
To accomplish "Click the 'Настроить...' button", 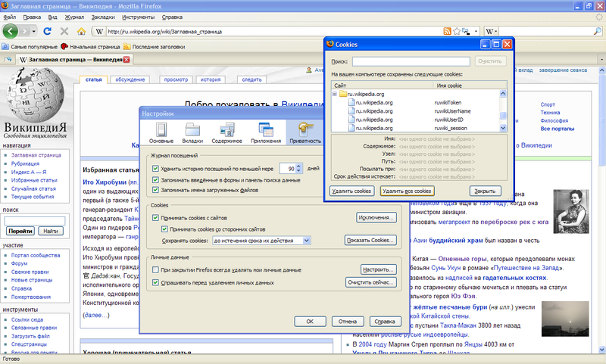I will click(x=378, y=269).
